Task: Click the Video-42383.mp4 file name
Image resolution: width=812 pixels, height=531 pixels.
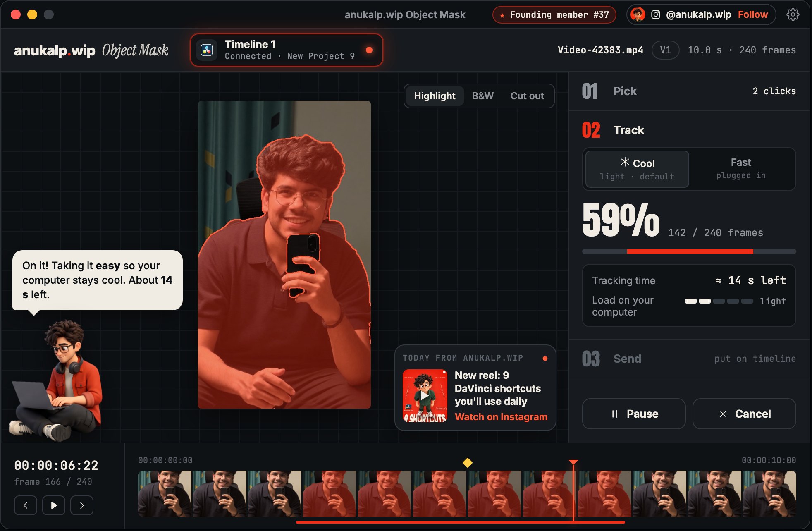Action: (x=600, y=50)
